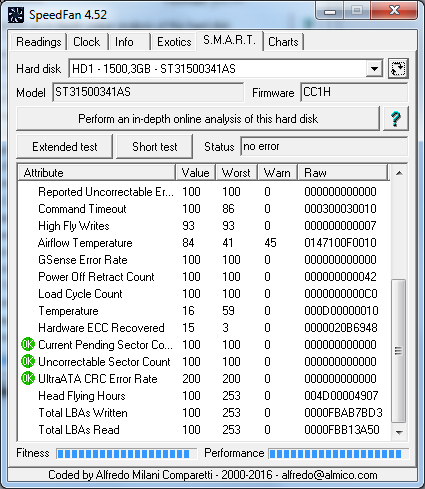
Task: Select the Temperature attribute row
Action: point(204,311)
